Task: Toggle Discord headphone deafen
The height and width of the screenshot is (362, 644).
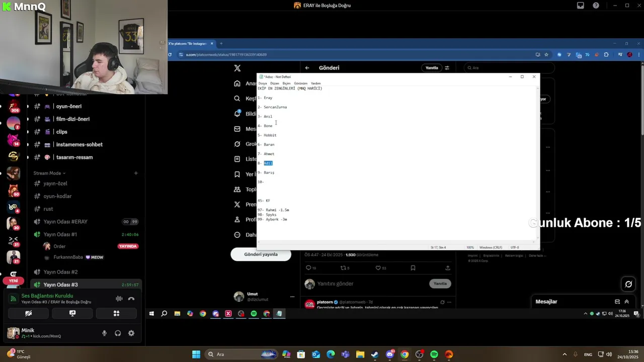Action: pos(118,333)
